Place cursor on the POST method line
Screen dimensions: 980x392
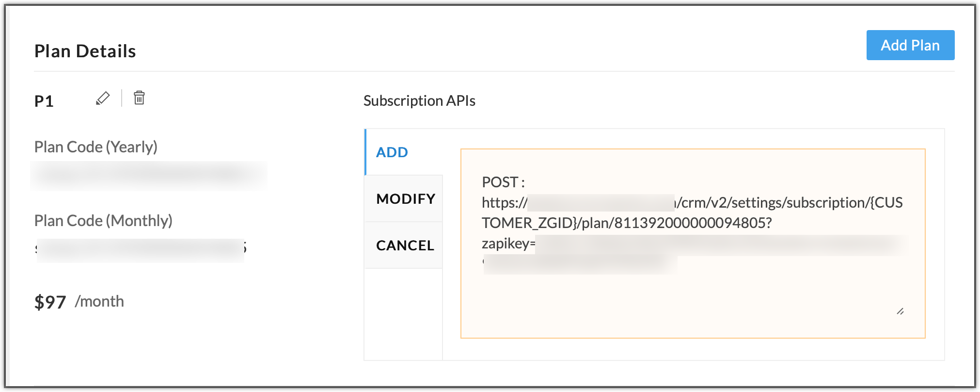503,182
